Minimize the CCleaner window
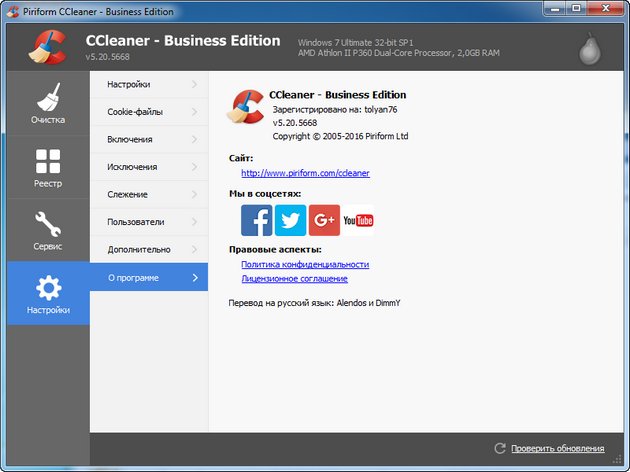This screenshot has height=472, width=630. [556, 8]
